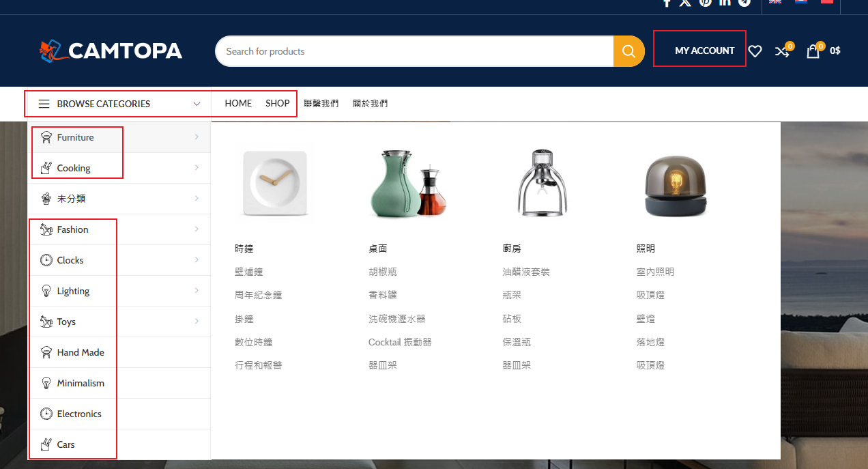Image resolution: width=868 pixels, height=469 pixels.
Task: Open the smoked-glass lamp thumbnail
Action: tap(676, 186)
